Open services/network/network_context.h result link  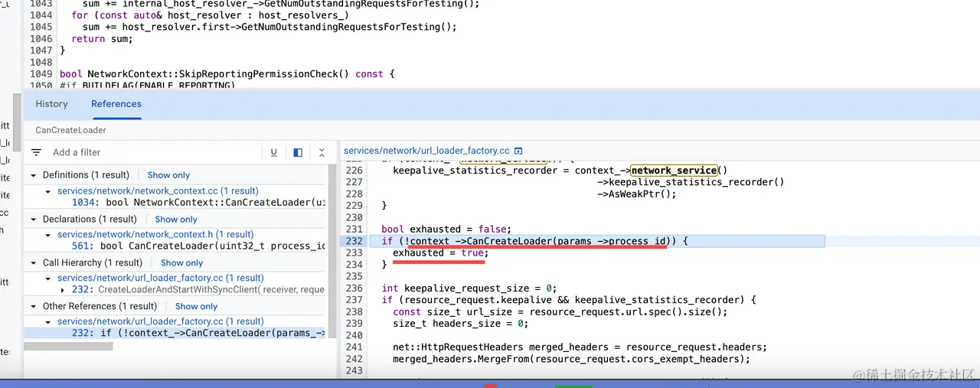155,235
